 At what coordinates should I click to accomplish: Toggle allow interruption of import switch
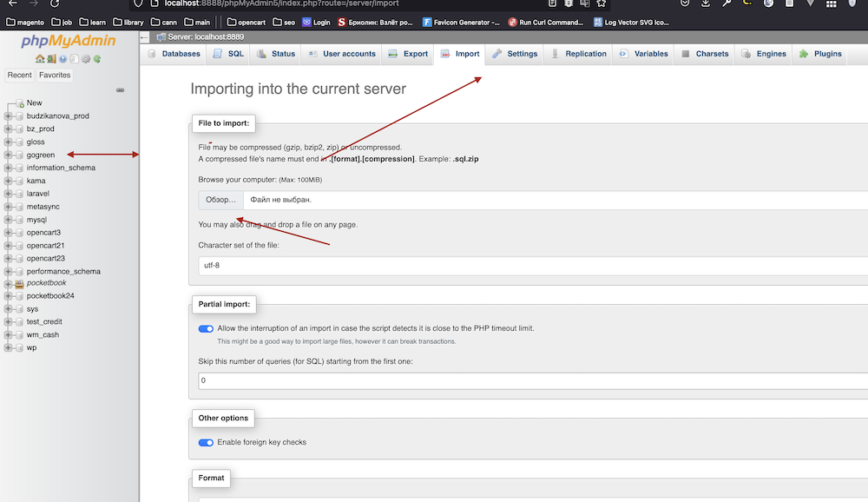click(206, 329)
